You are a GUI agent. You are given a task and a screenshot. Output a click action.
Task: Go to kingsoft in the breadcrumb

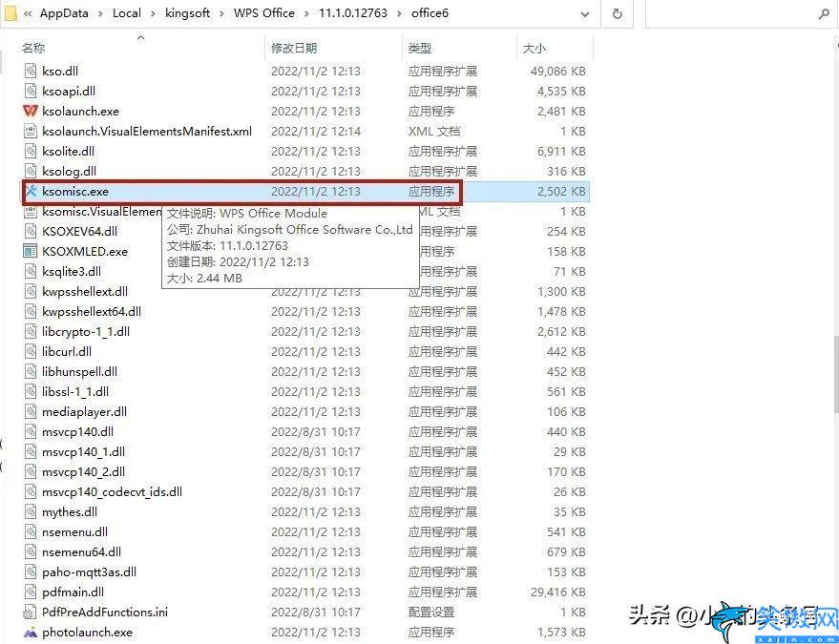(x=187, y=13)
